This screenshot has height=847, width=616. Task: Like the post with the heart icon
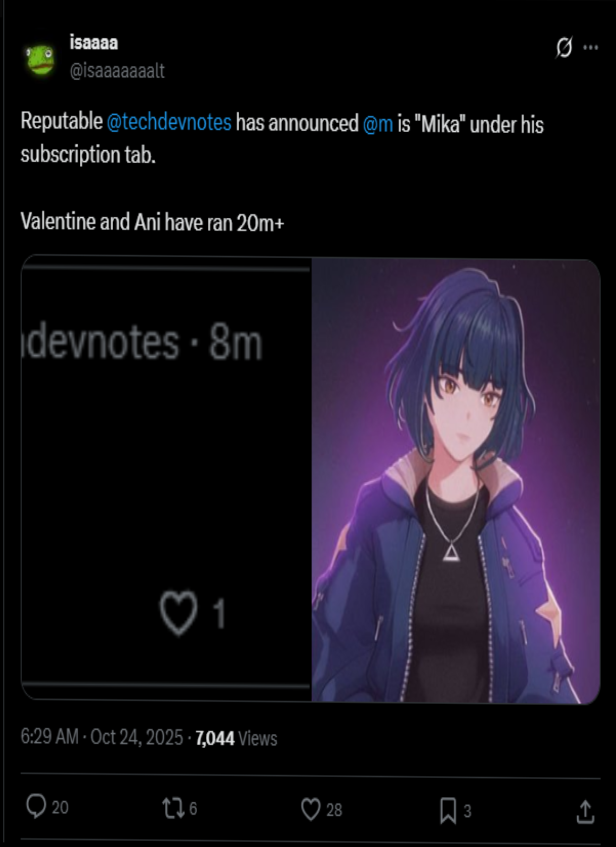click(x=310, y=809)
